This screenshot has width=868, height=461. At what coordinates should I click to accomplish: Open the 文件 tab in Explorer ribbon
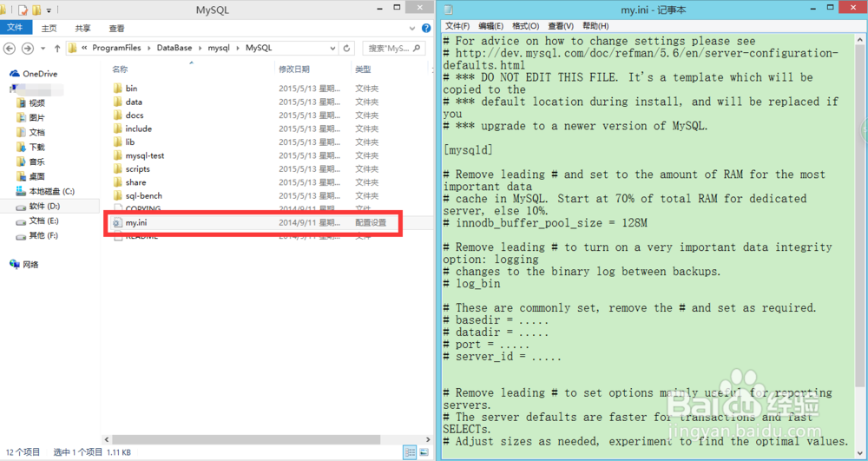pos(15,28)
